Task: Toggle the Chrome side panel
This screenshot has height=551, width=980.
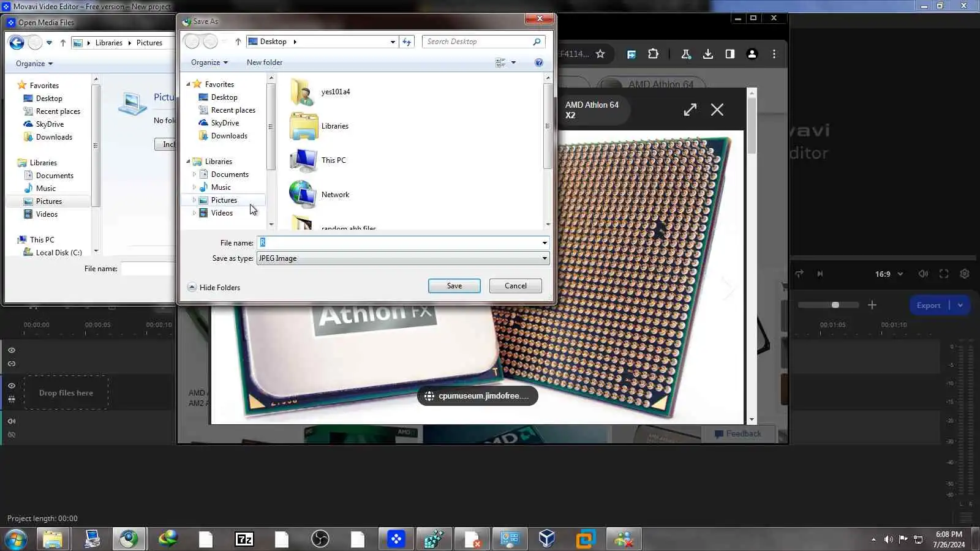Action: click(x=730, y=54)
